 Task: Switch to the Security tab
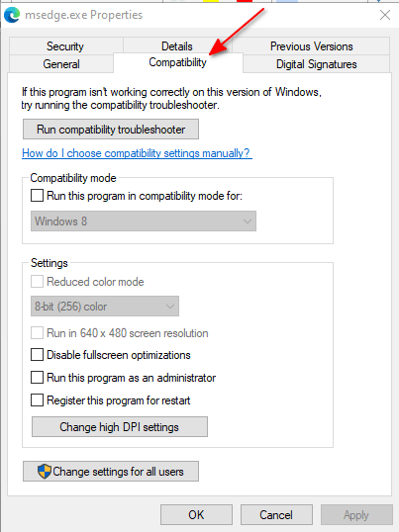[65, 45]
